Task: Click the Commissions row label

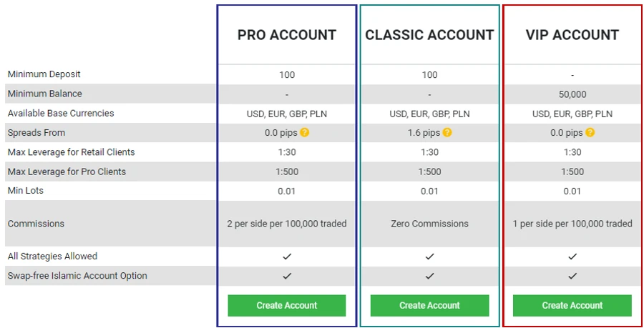Action: [36, 224]
